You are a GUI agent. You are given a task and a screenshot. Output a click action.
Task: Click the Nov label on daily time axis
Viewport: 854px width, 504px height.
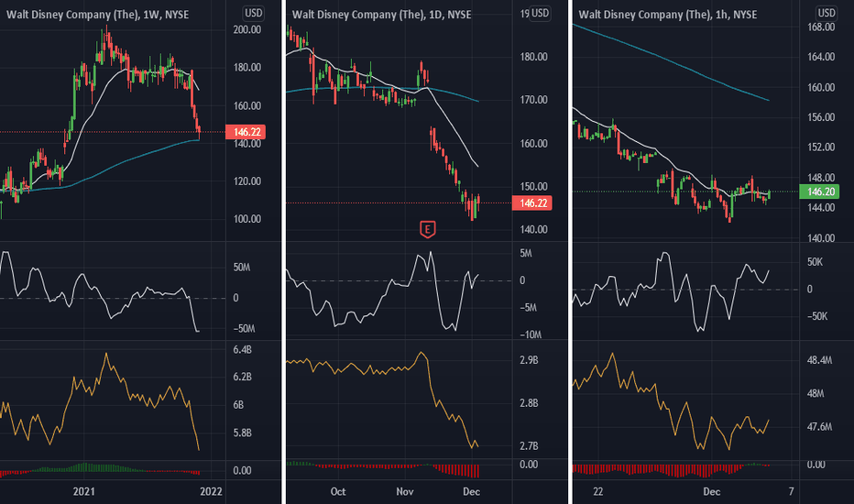(405, 491)
